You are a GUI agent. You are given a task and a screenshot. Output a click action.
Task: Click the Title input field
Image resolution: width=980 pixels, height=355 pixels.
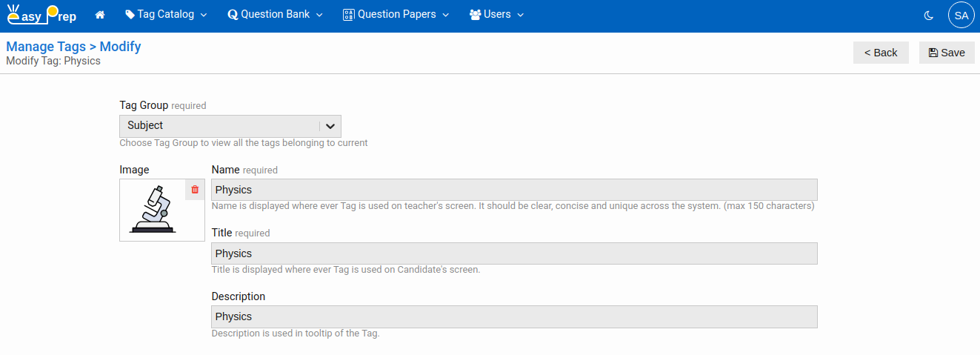pos(514,253)
